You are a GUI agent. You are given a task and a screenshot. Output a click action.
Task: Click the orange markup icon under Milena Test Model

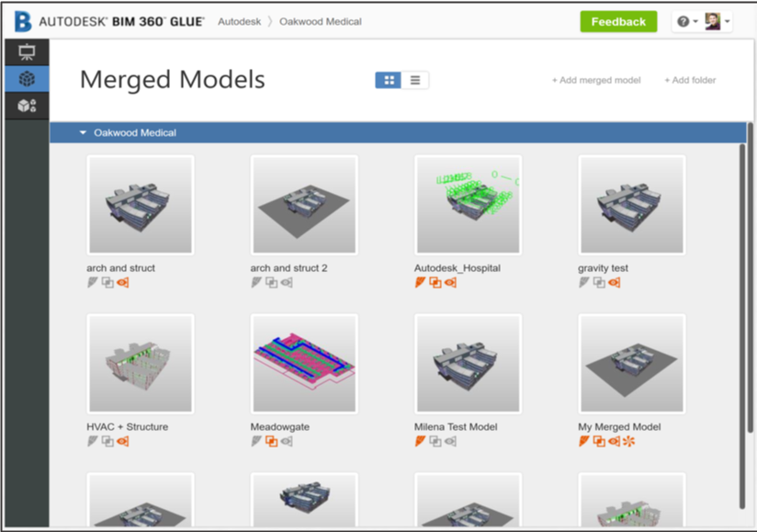click(420, 441)
